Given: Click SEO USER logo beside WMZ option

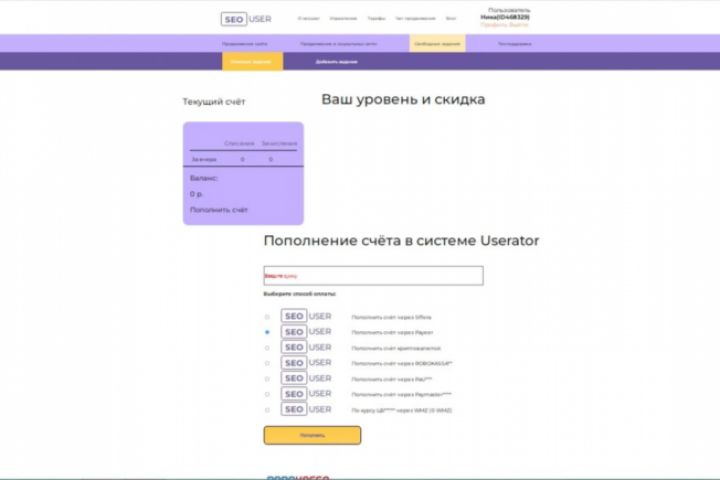Looking at the screenshot, I should tap(306, 409).
